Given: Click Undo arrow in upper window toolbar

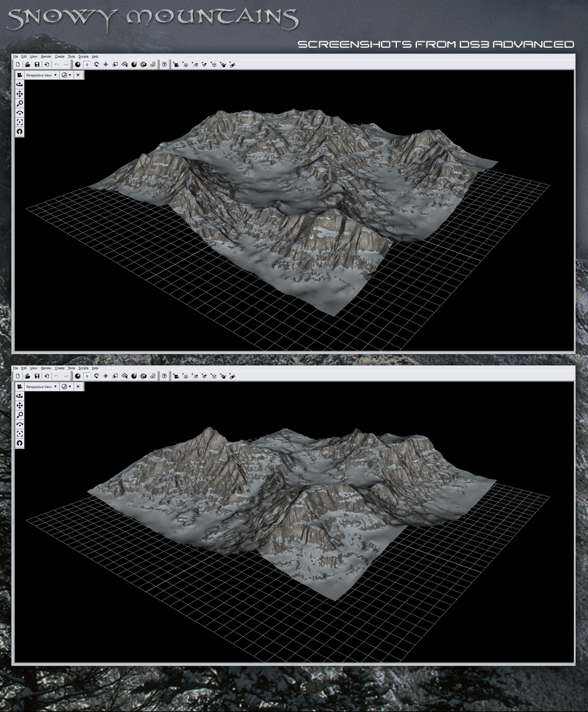Looking at the screenshot, I should coord(56,64).
